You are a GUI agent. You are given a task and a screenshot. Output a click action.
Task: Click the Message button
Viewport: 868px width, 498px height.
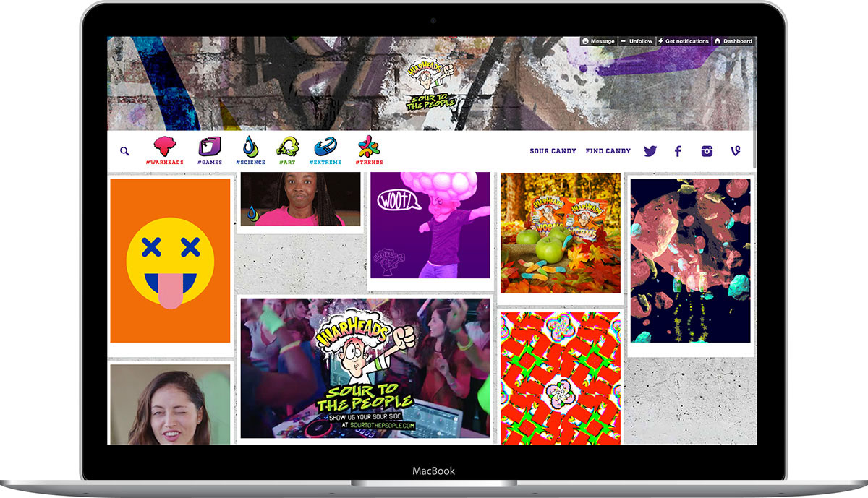click(598, 41)
